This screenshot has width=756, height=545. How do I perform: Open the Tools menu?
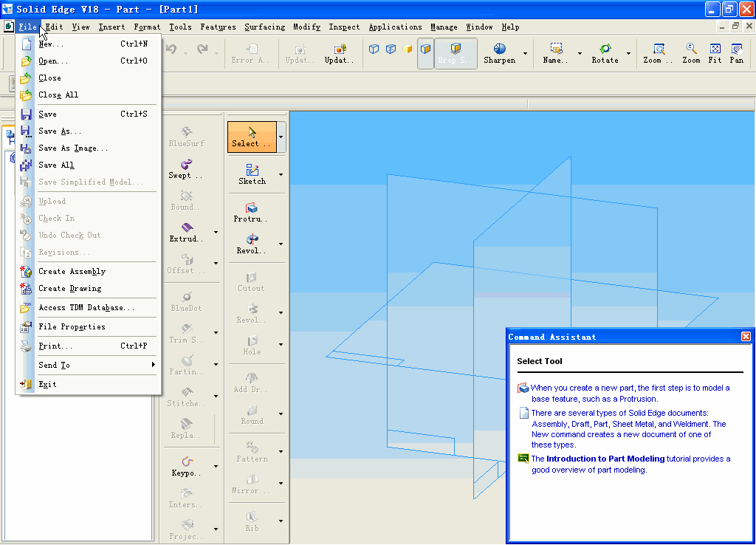tap(180, 27)
